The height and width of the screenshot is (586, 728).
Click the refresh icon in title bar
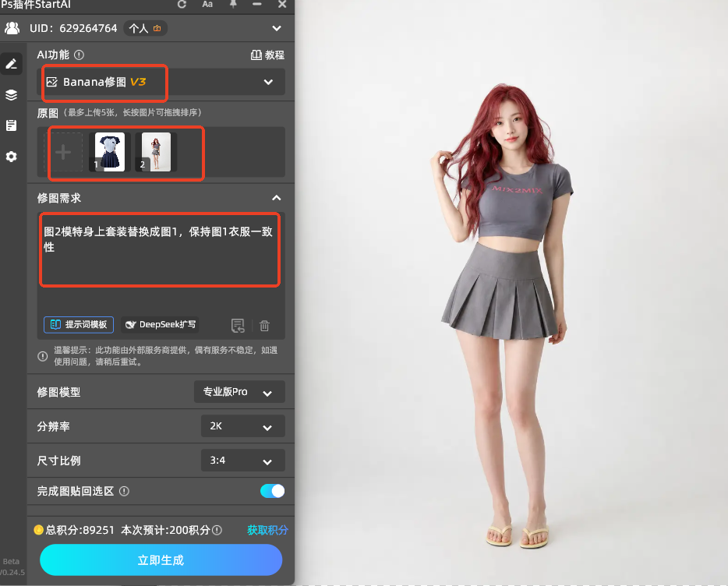click(182, 4)
